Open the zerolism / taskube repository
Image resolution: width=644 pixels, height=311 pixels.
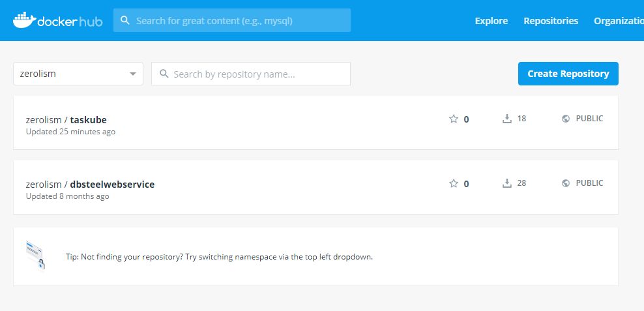[66, 120]
